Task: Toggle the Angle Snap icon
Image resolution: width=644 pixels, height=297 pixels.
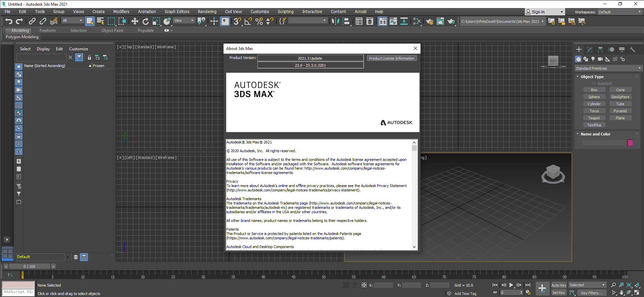Action: tap(248, 21)
